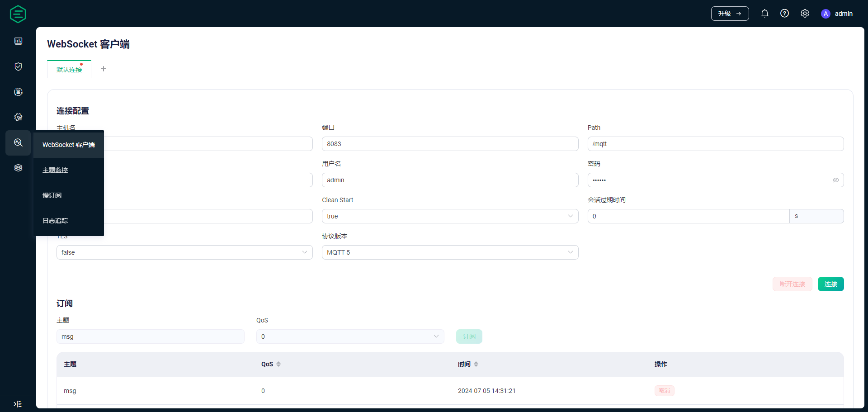Viewport: 868px width, 412px height.
Task: Open the monitoring dashboard sidebar icon
Action: point(18,41)
